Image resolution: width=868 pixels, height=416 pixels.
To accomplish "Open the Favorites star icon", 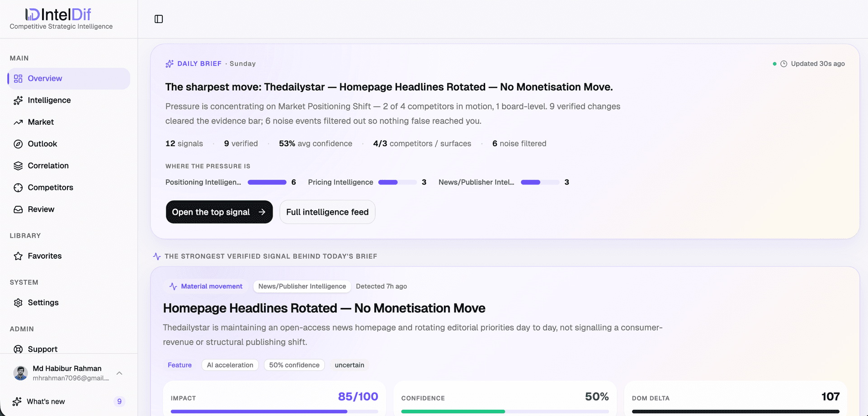I will coord(18,256).
